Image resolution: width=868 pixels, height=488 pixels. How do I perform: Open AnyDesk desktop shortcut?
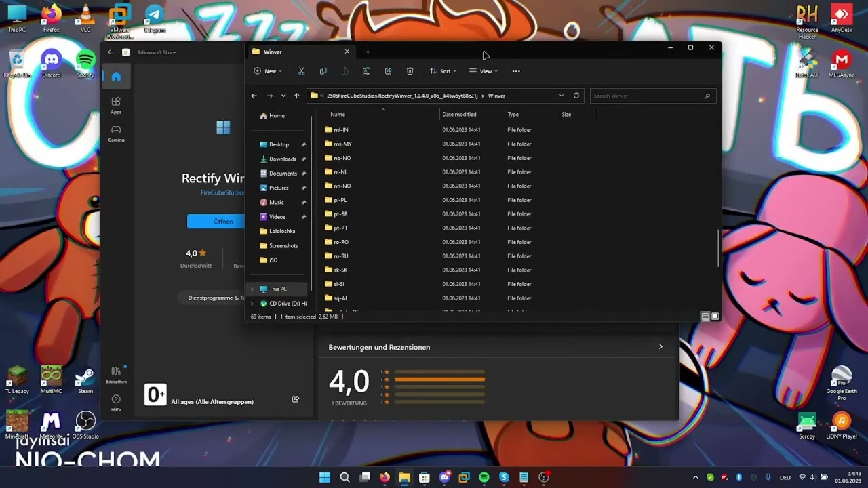(842, 18)
